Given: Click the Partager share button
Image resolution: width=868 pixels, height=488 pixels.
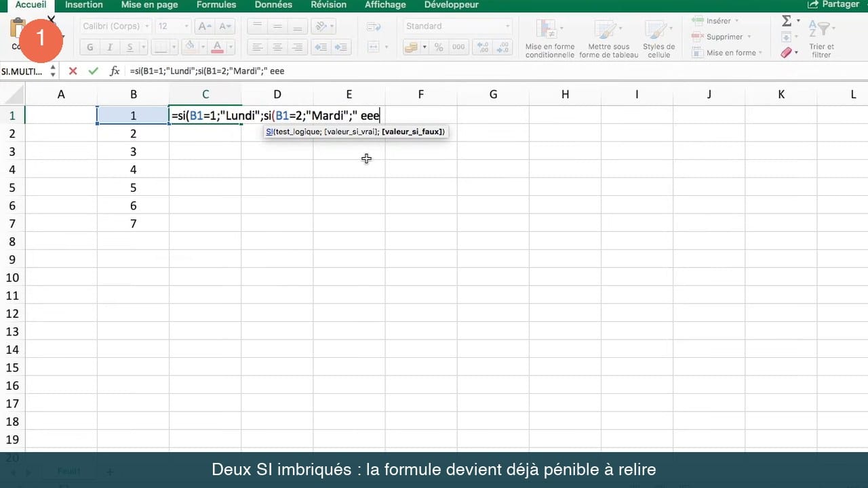Looking at the screenshot, I should (x=833, y=5).
